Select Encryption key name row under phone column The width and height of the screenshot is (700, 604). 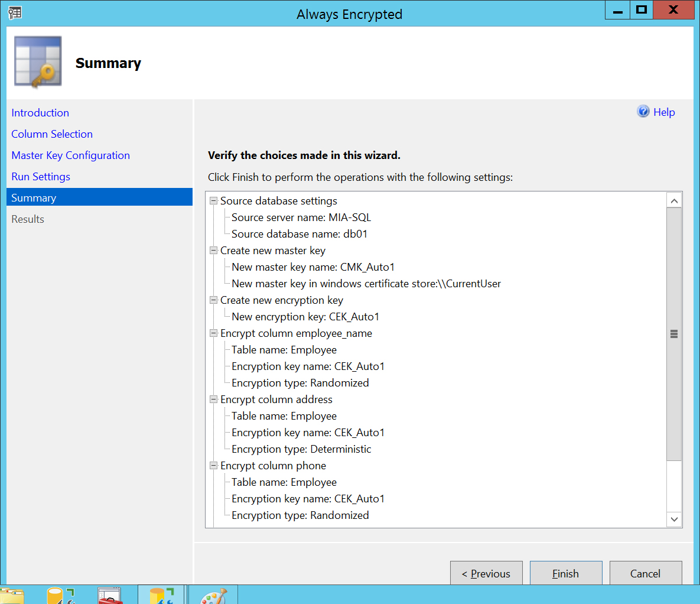pos(308,499)
